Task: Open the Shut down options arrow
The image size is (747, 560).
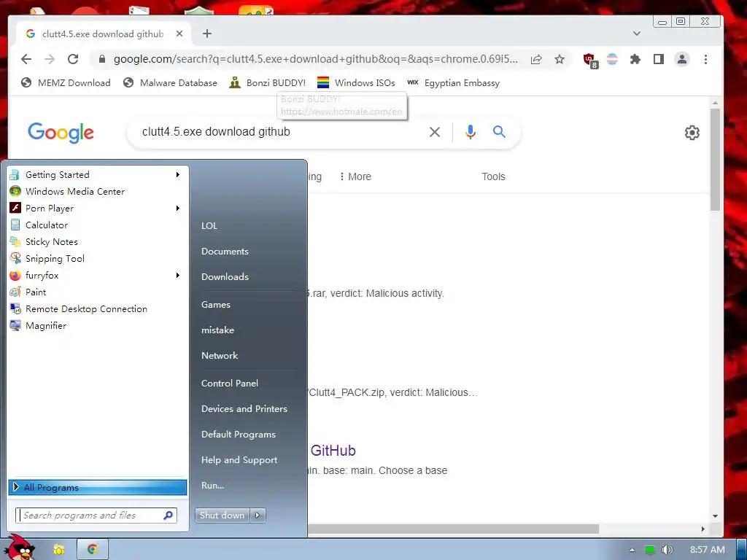Action: coord(258,516)
